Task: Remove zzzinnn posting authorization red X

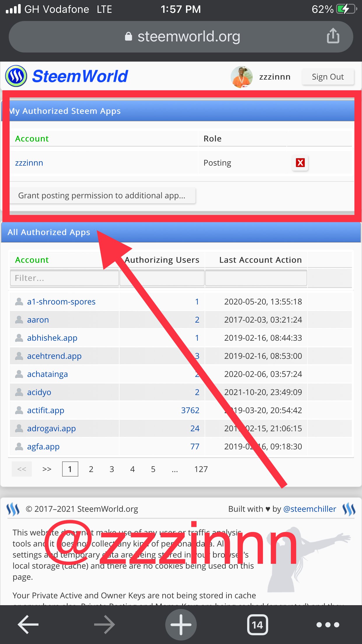Action: 300,162
